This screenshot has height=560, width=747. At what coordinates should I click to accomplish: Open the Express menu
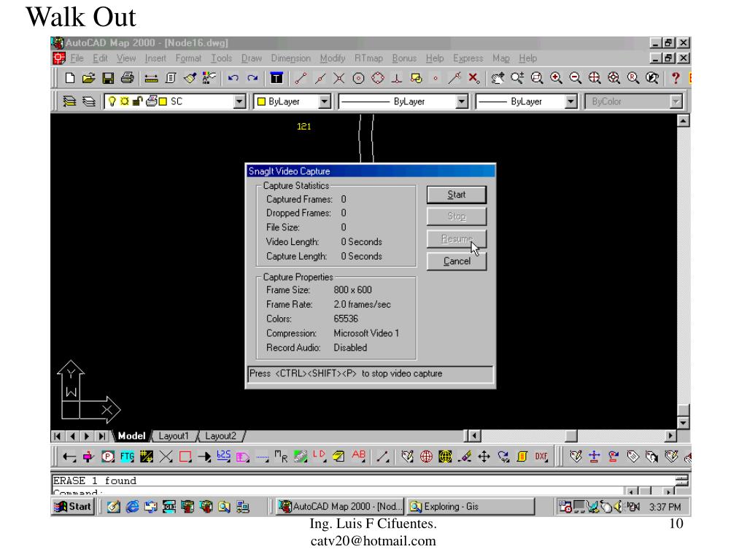(x=468, y=58)
